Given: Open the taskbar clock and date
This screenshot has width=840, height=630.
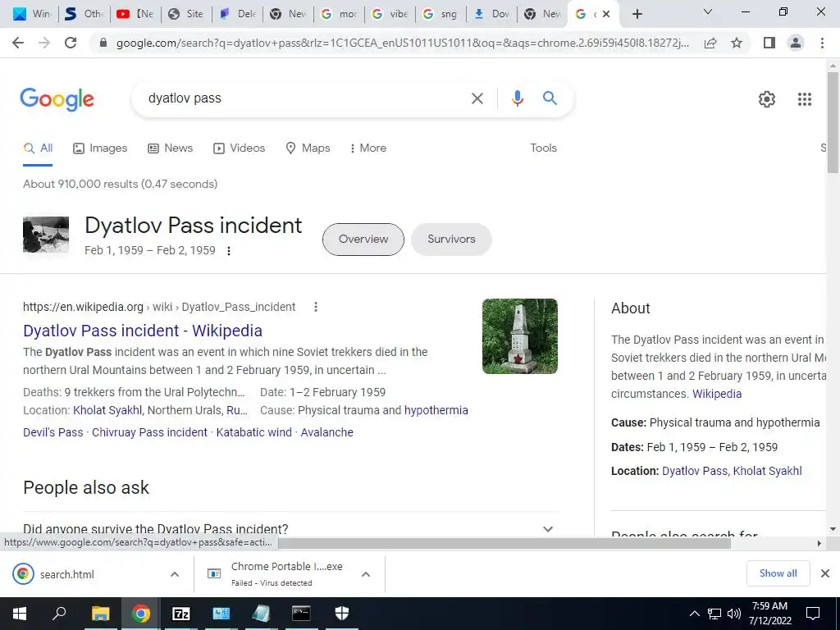Looking at the screenshot, I should coord(769,614).
